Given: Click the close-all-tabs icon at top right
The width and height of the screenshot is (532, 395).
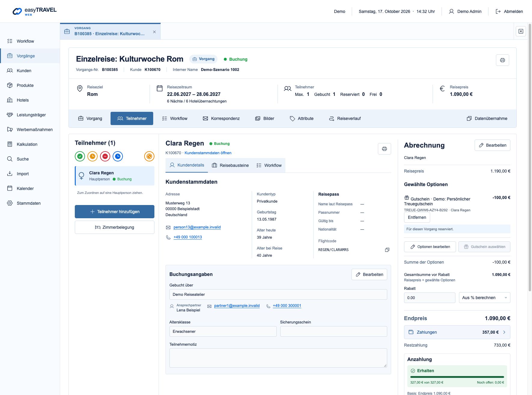Looking at the screenshot, I should coord(521,31).
